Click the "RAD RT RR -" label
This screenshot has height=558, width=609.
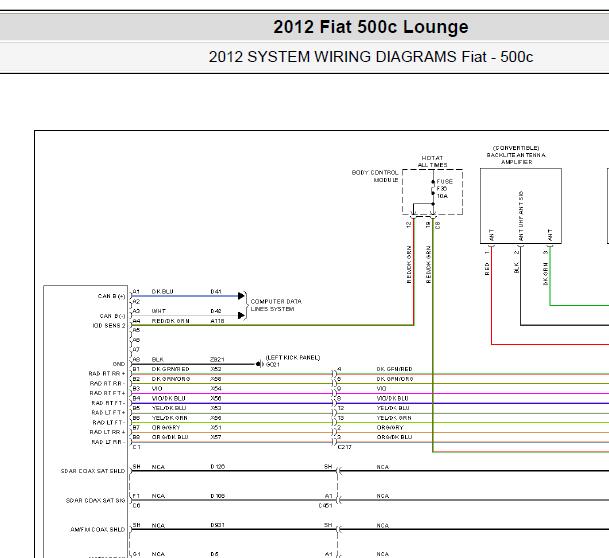(x=107, y=384)
